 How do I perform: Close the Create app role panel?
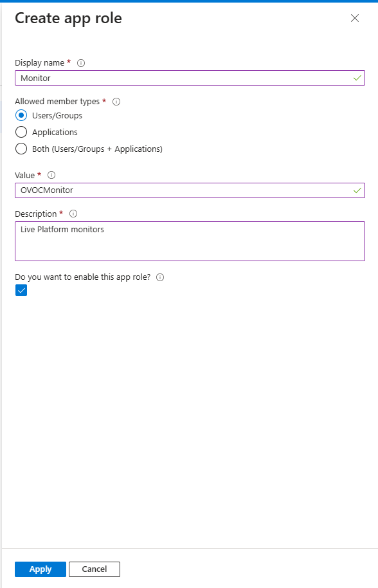pyautogui.click(x=355, y=18)
